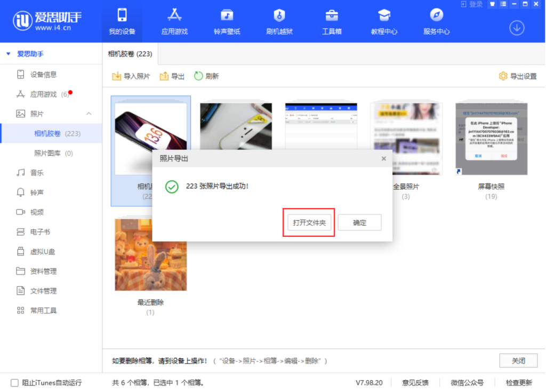Select the 最近删除 album thumbnail
Viewport: 546px width, 392px height.
click(x=150, y=255)
